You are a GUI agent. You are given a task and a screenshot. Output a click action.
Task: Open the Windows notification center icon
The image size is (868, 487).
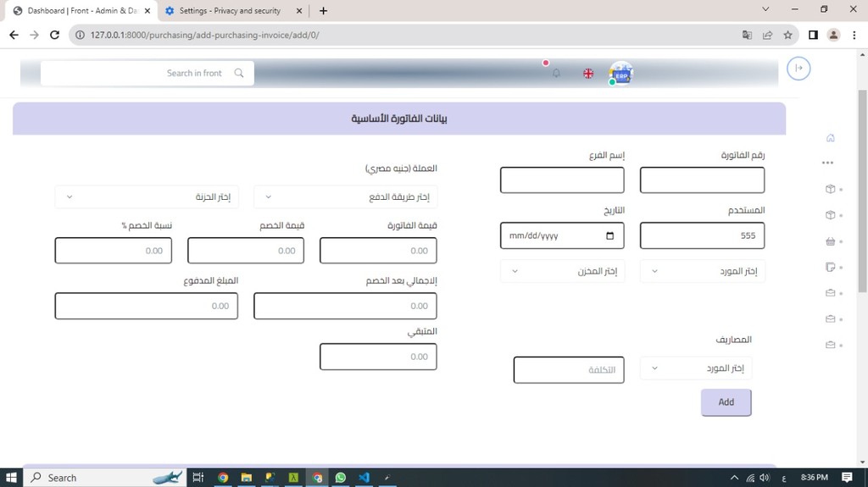(x=847, y=477)
